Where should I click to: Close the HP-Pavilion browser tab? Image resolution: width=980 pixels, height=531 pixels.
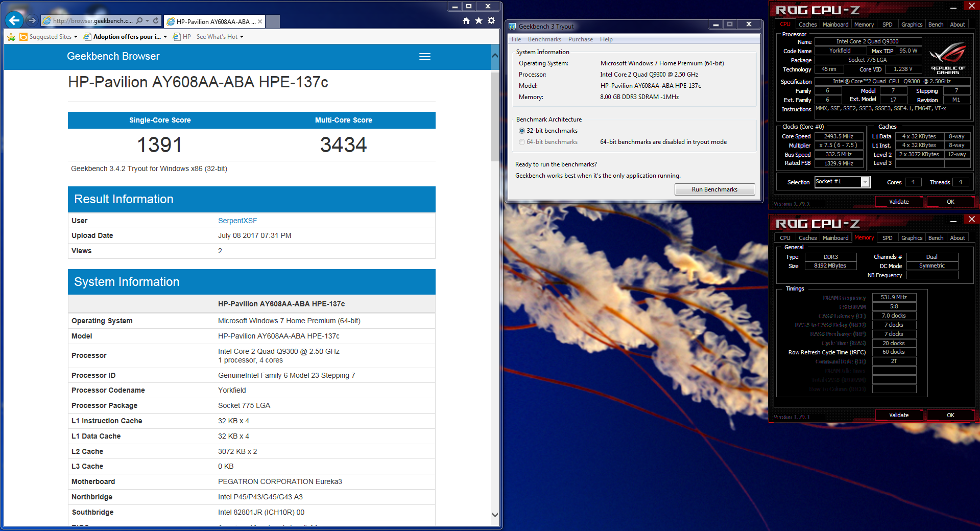(x=260, y=21)
